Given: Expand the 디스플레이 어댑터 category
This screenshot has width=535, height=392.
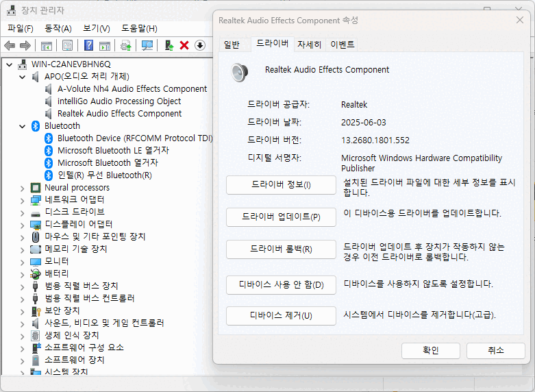Looking at the screenshot, I should [23, 225].
